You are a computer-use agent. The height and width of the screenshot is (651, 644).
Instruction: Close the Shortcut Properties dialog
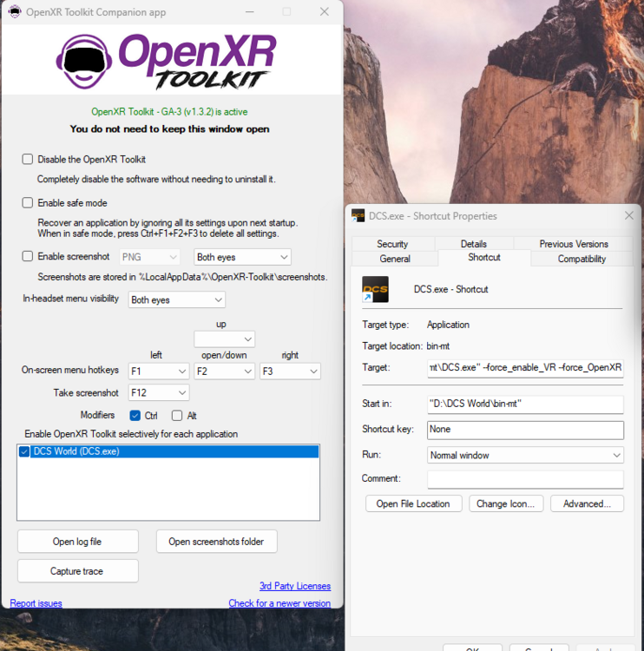(629, 215)
